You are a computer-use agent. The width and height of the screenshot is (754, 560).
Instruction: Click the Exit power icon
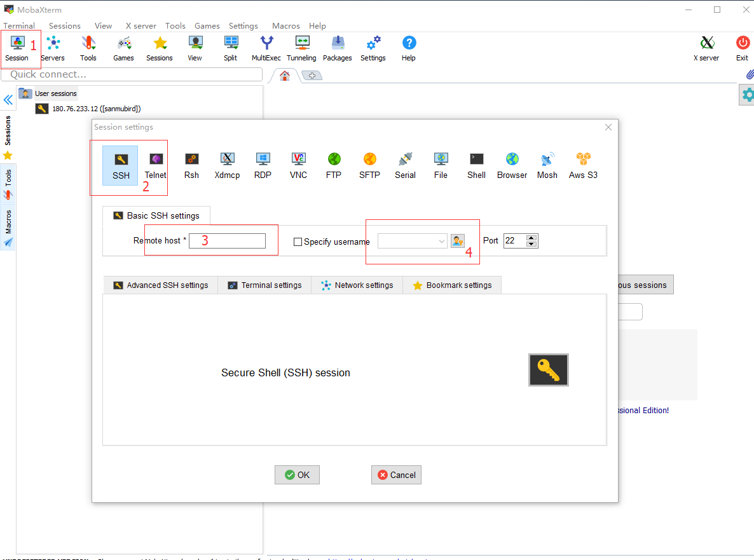click(x=743, y=48)
